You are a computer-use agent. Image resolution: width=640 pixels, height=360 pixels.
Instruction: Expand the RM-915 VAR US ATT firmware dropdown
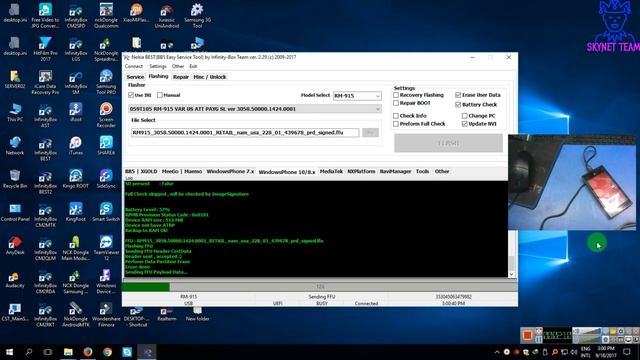pos(255,109)
